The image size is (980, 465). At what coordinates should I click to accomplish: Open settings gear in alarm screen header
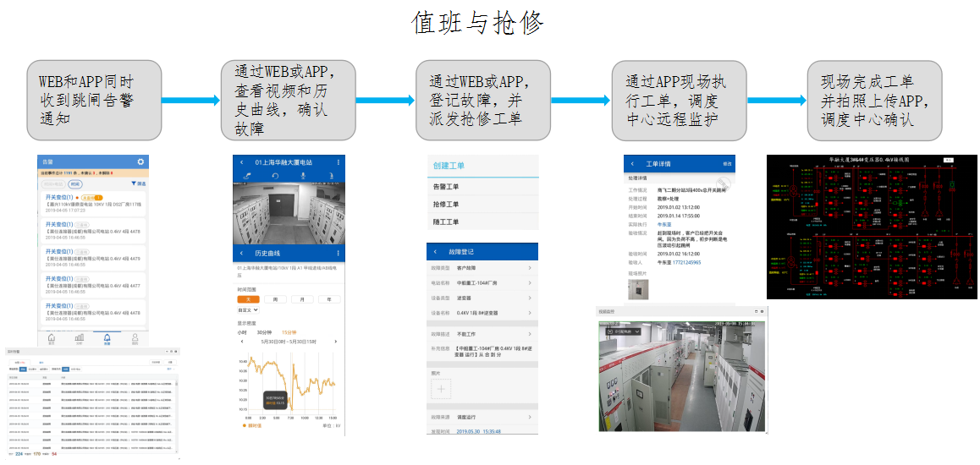click(140, 162)
